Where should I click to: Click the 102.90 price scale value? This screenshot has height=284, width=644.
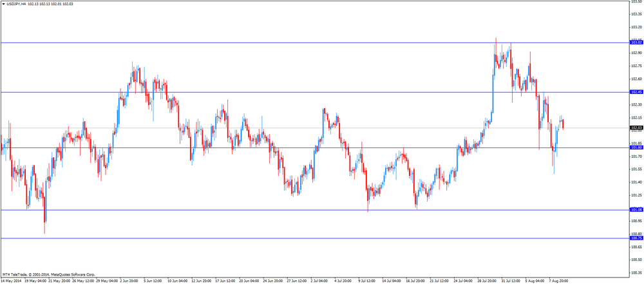pyautogui.click(x=636, y=53)
